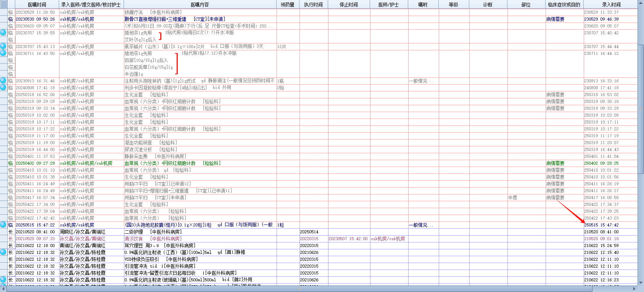Click the 12片 dispensed quantity cell
The height and width of the screenshot is (292, 644).
point(282,47)
